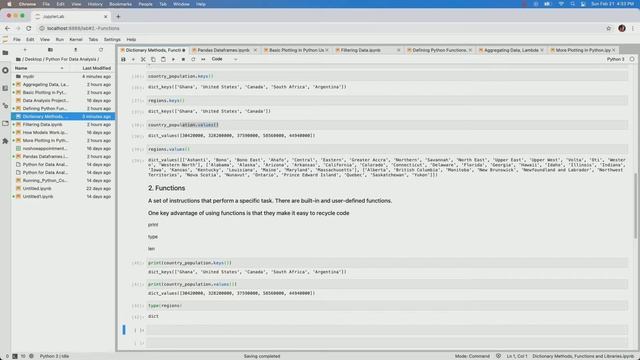
Task: Select the Defining Python Functions notebook file
Action: (63, 109)
